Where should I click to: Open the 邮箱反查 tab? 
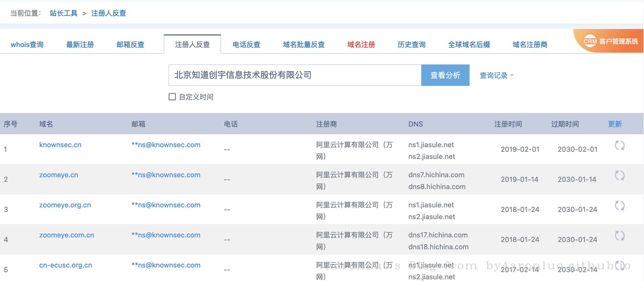point(130,45)
